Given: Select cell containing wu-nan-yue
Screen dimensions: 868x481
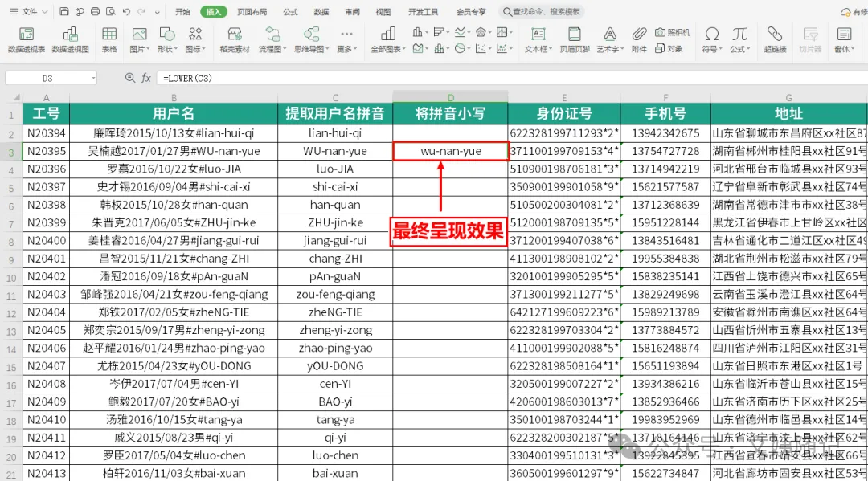Looking at the screenshot, I should tap(451, 151).
